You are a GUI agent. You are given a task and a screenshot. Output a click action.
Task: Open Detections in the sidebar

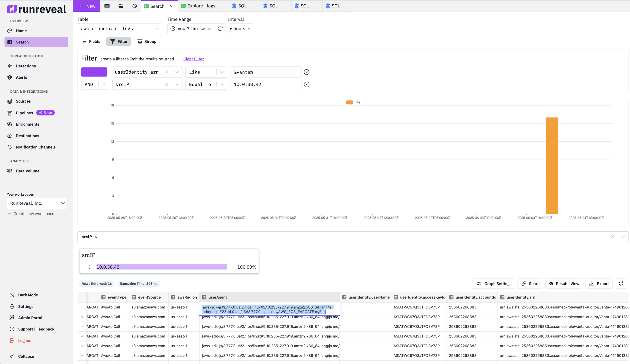coord(26,66)
